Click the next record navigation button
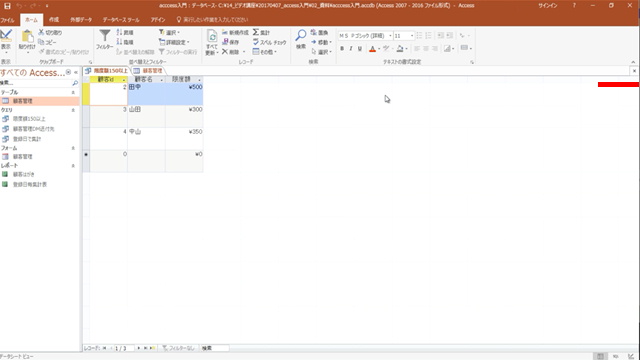The image size is (640, 360). [x=139, y=348]
